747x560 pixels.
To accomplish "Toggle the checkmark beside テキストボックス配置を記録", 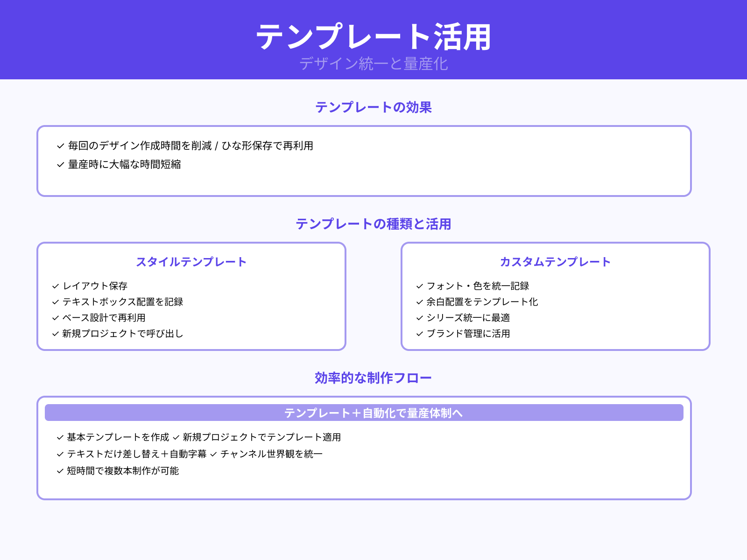I will (54, 302).
